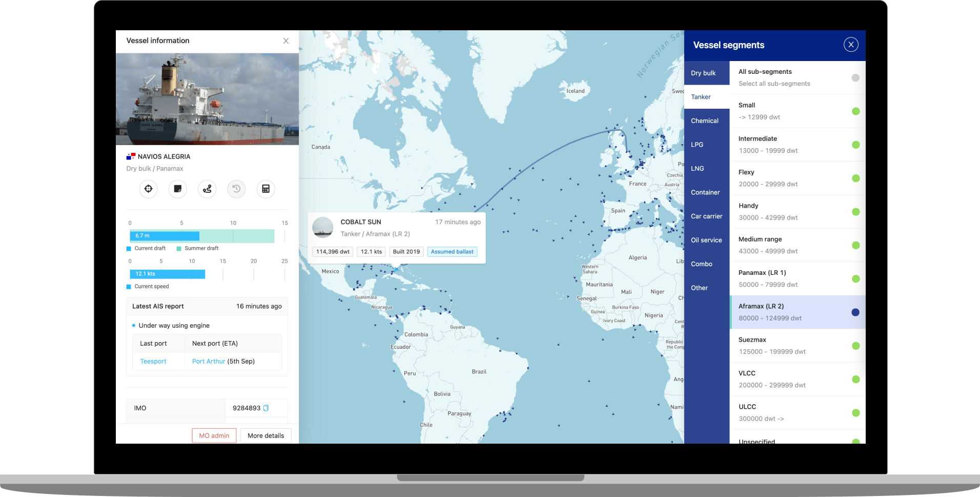Close the Vessel segments panel
This screenshot has width=980, height=497.
coord(851,45)
